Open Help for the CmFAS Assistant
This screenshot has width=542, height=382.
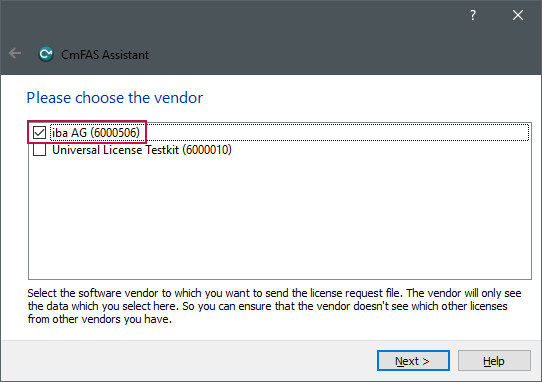494,361
